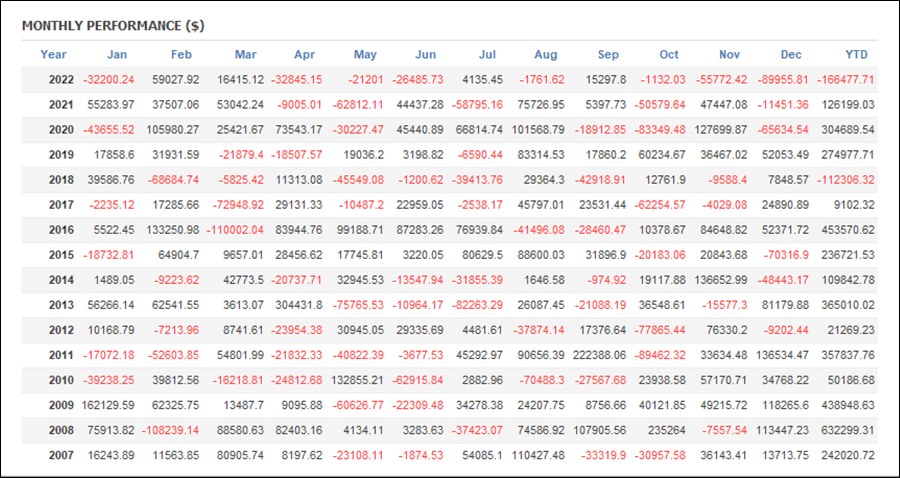
Task: Click the 2021 YTD value 126199.03
Action: point(848,105)
